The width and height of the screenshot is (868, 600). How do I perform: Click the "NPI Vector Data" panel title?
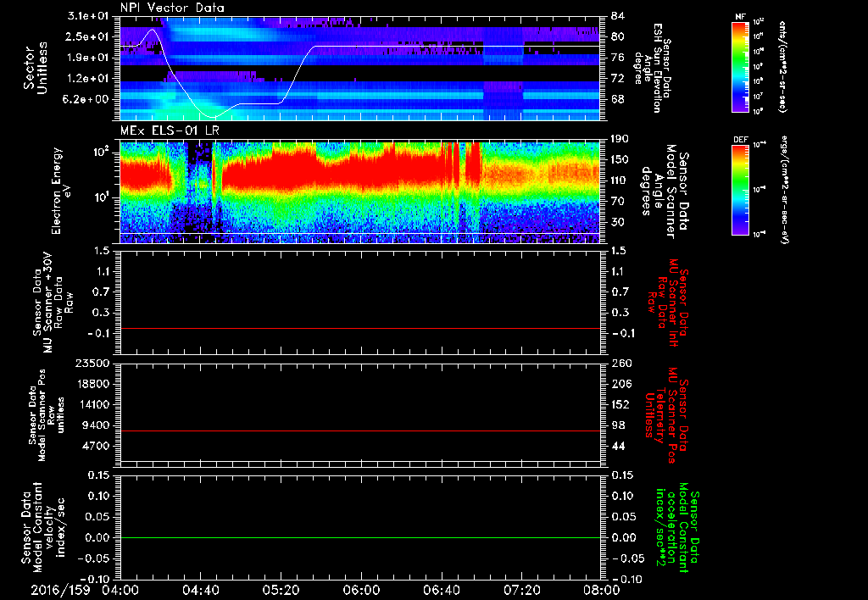coord(172,8)
